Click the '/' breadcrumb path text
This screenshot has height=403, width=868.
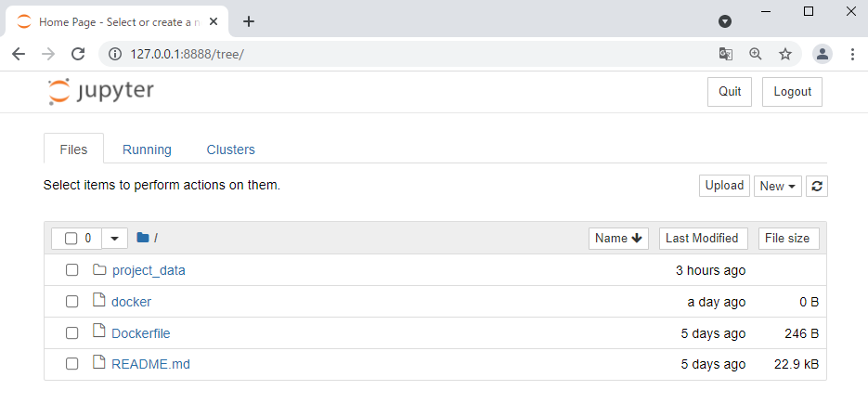coord(156,238)
